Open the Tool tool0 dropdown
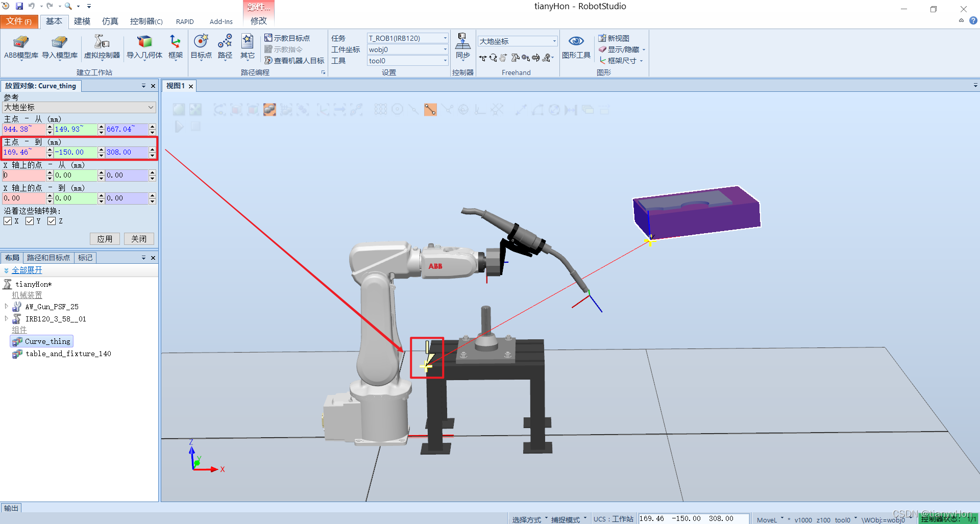The height and width of the screenshot is (524, 980). click(x=407, y=61)
